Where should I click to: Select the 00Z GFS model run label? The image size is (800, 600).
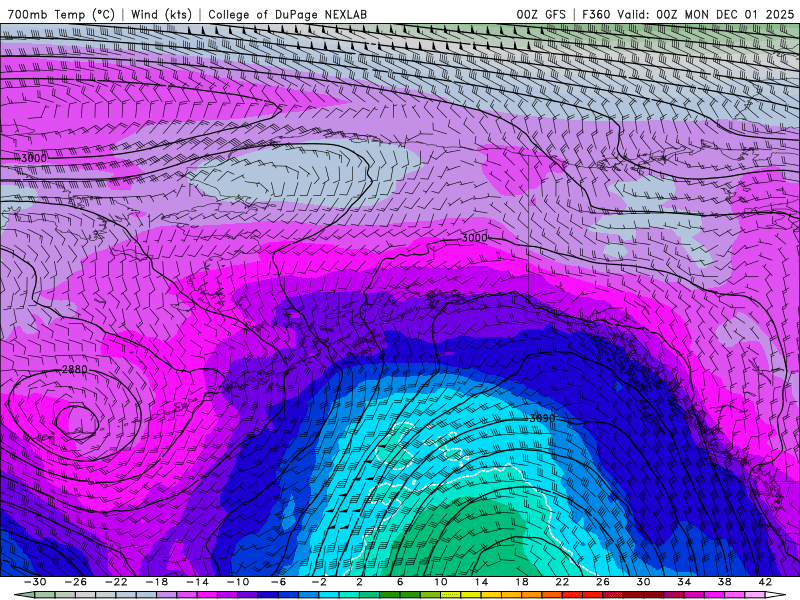pos(541,14)
